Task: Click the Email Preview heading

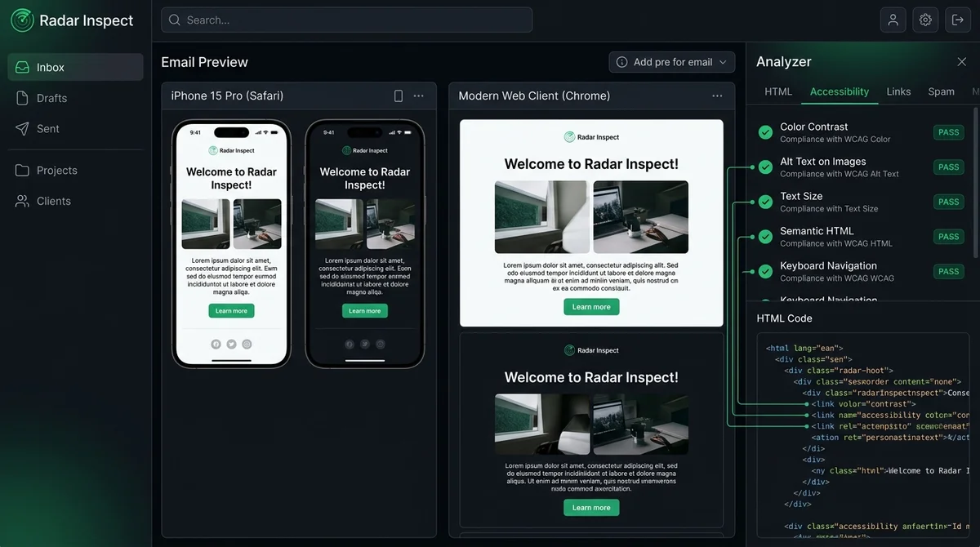Action: pos(204,62)
